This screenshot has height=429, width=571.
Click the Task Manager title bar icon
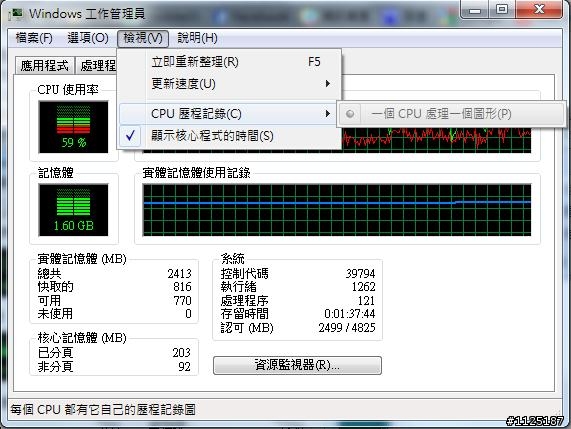click(x=15, y=14)
